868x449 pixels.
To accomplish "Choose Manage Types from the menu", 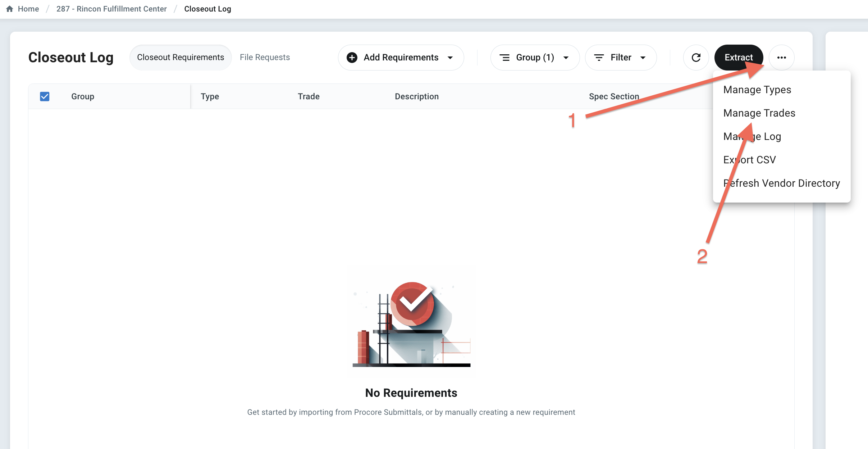I will [x=757, y=90].
